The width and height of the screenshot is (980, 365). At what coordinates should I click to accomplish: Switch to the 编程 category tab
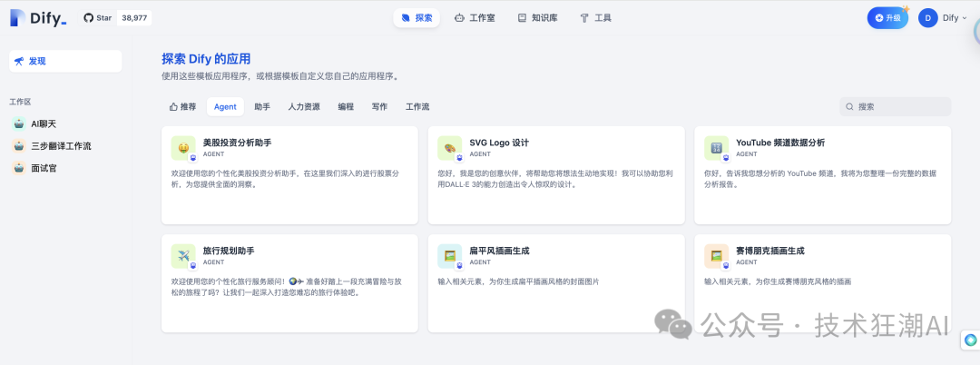pyautogui.click(x=347, y=107)
